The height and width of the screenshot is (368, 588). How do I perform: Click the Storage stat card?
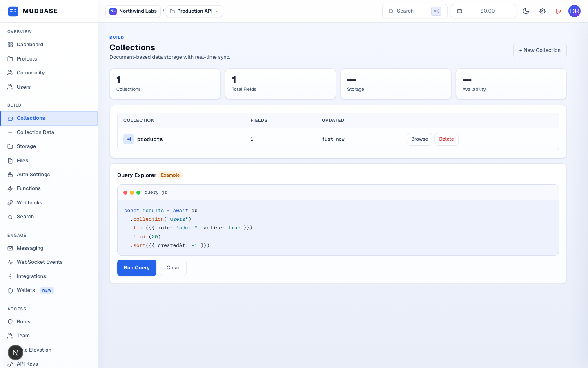tap(396, 84)
